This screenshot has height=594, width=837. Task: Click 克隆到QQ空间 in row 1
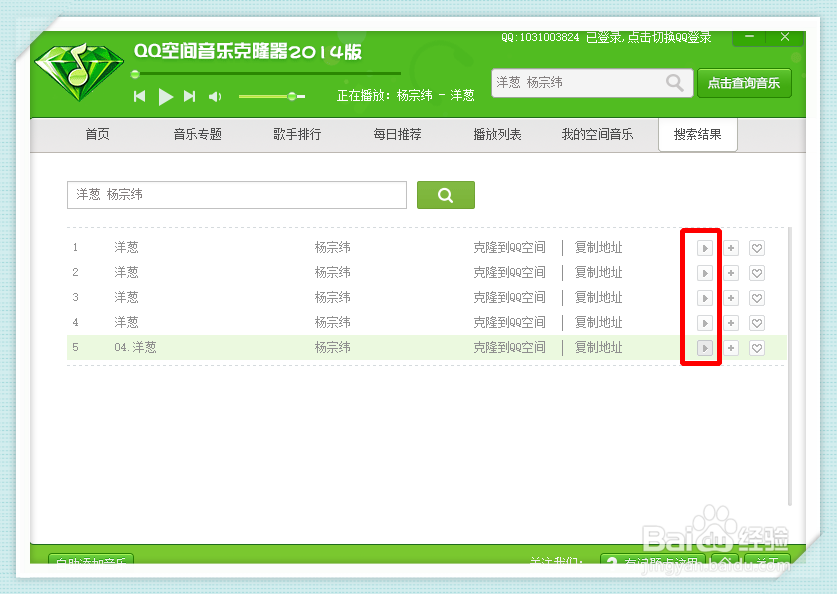[509, 248]
